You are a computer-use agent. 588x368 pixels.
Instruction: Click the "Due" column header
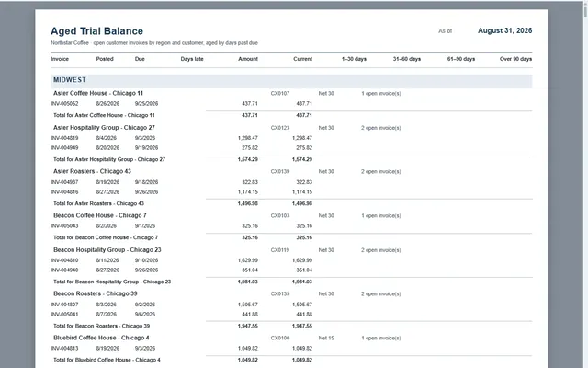[140, 59]
